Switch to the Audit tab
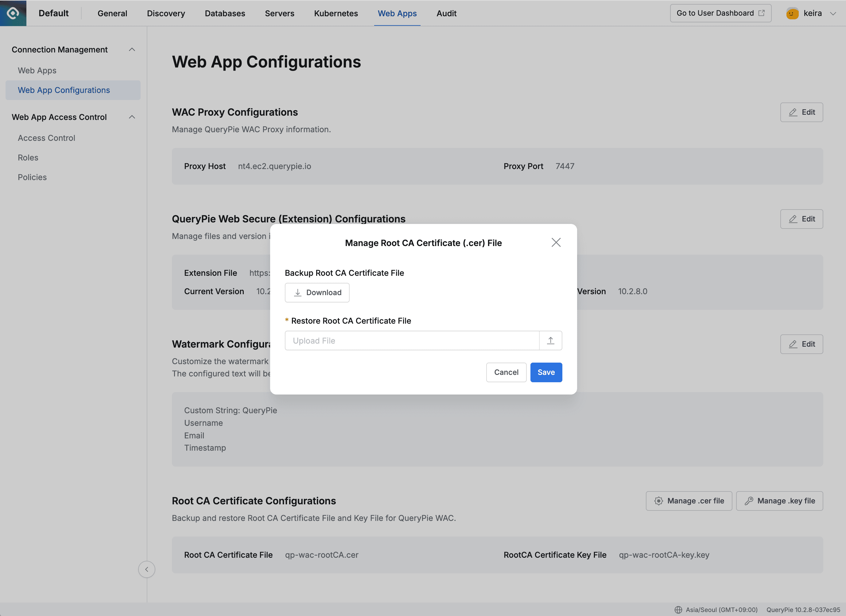The height and width of the screenshot is (616, 846). pyautogui.click(x=447, y=13)
